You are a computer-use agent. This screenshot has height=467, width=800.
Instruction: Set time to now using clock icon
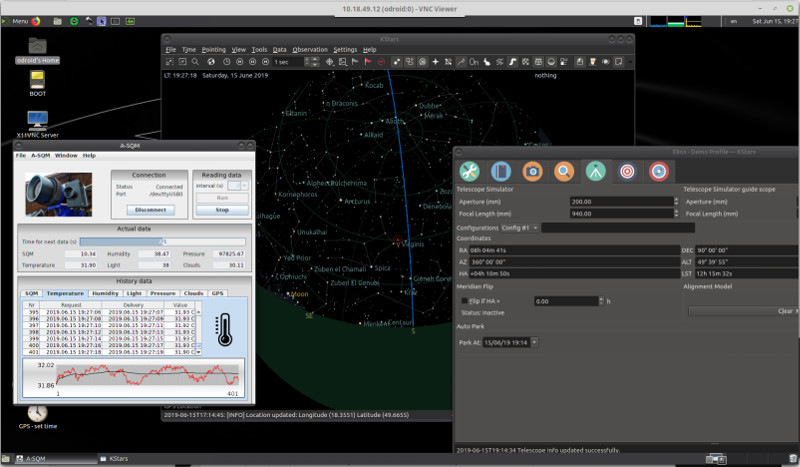[227, 62]
